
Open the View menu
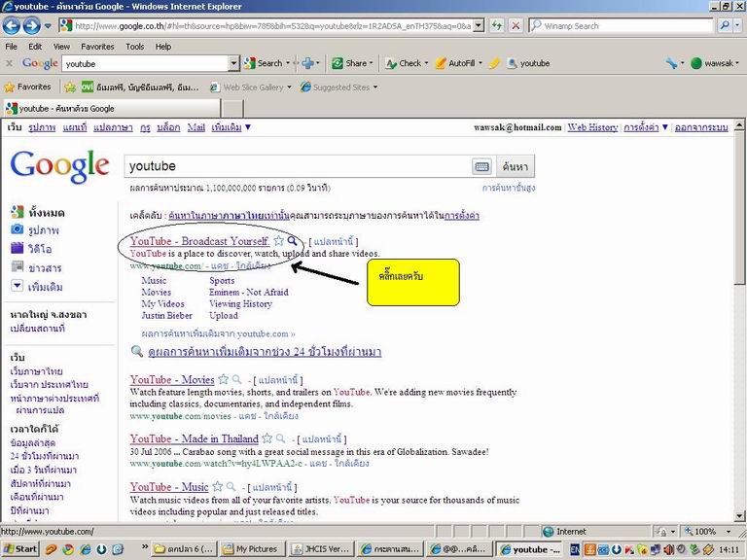[61, 47]
